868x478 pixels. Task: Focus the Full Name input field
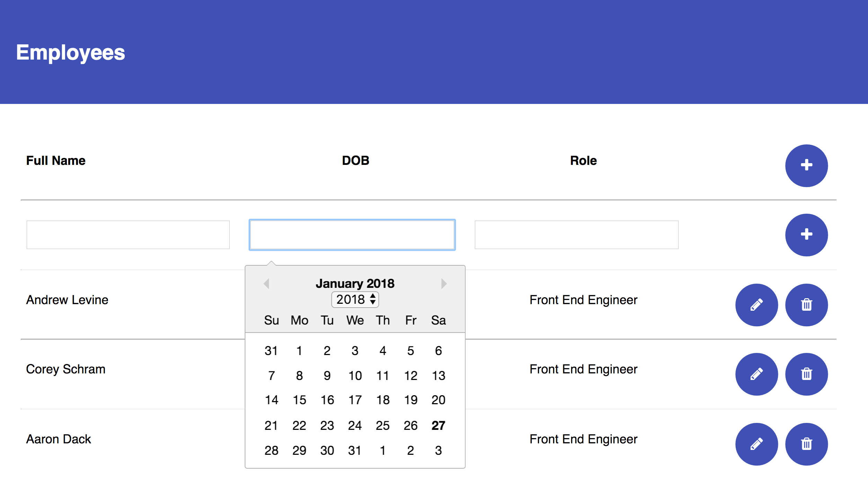tap(128, 235)
